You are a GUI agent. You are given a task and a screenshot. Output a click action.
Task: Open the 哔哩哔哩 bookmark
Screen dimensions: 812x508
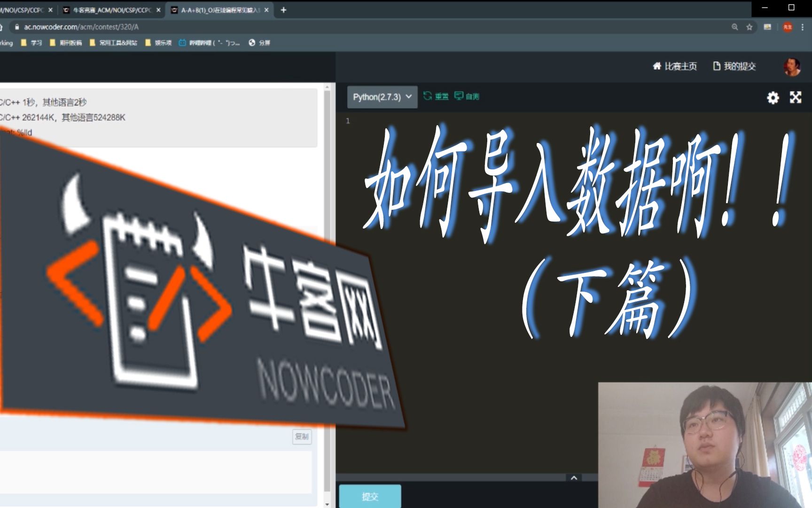pyautogui.click(x=209, y=43)
